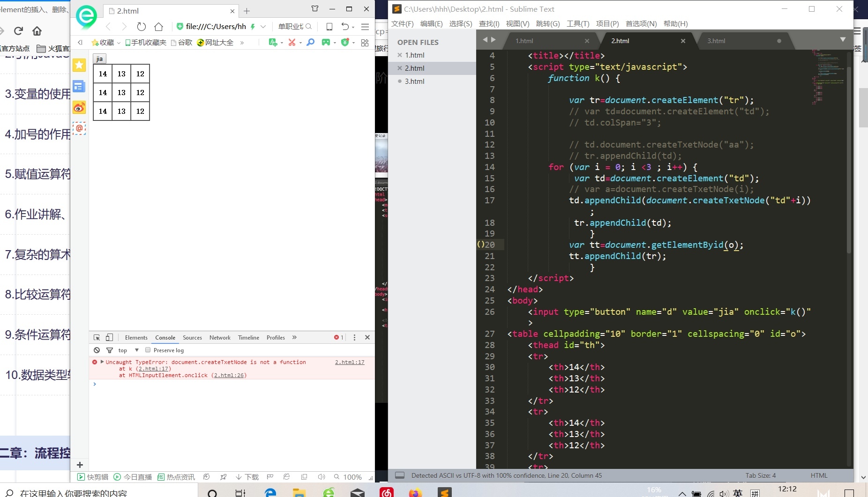Click the blue news list sidebar icon
The height and width of the screenshot is (497, 868).
click(79, 86)
